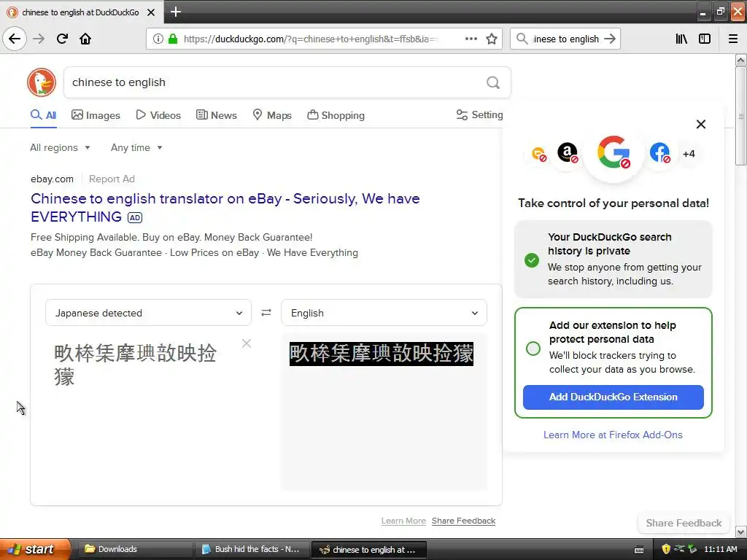The height and width of the screenshot is (560, 747).
Task: Click the ebay.com advertiser label
Action: click(52, 179)
